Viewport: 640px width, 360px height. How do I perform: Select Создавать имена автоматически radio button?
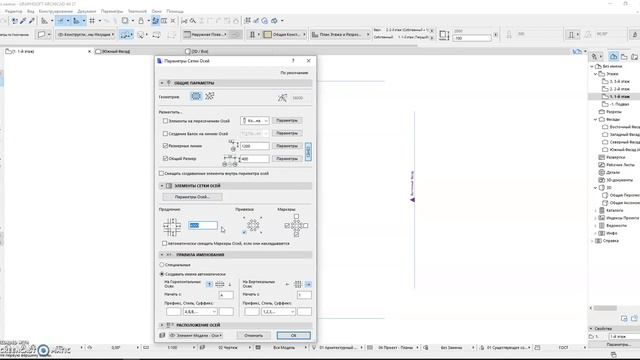[162, 274]
